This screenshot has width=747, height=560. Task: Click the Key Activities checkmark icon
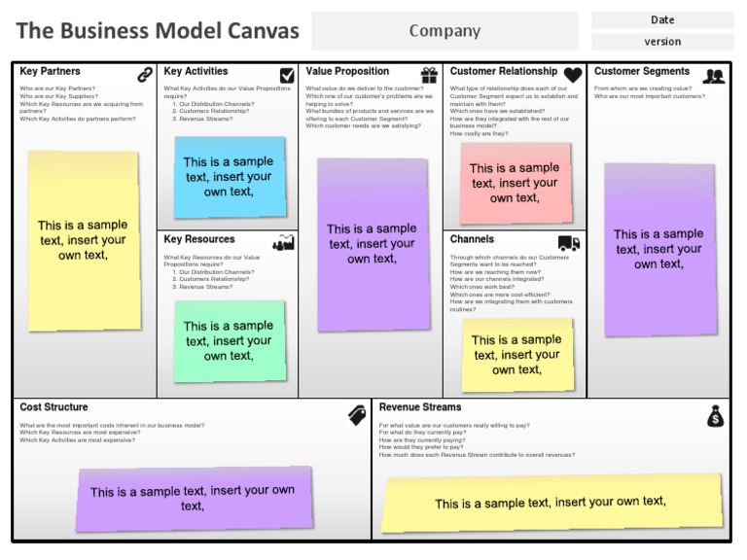coord(287,75)
